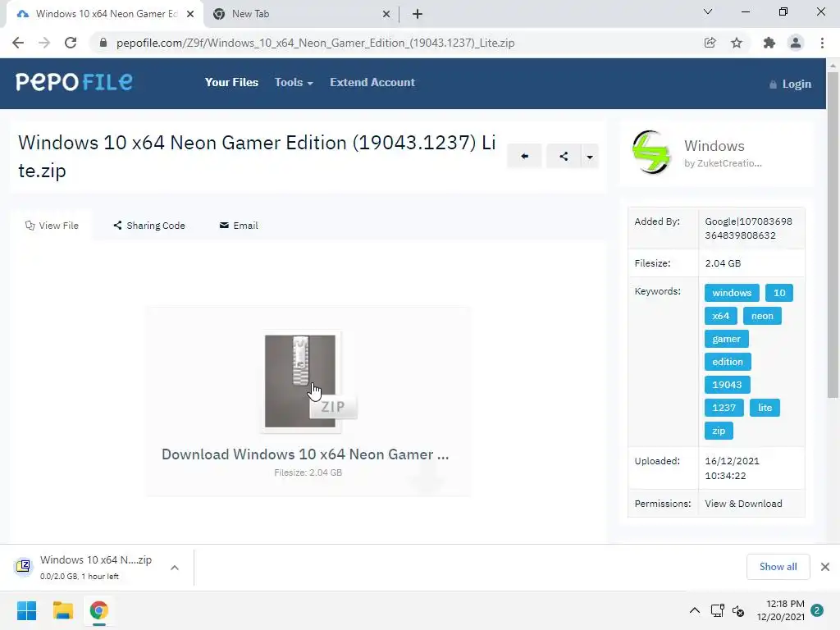
Task: Bookmark this page with the star icon
Action: pos(737,43)
